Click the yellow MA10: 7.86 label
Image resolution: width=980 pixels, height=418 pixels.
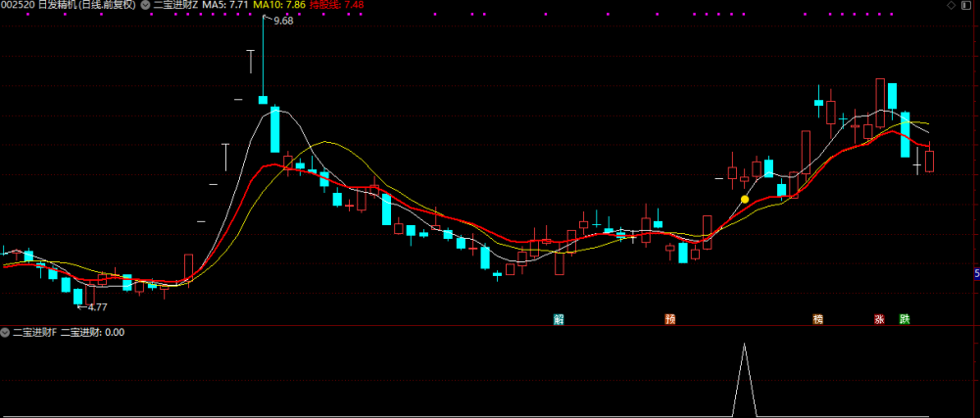pyautogui.click(x=278, y=5)
